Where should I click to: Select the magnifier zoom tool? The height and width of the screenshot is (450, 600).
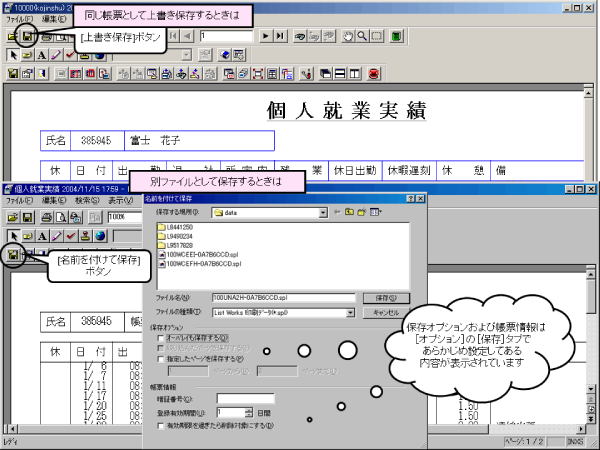click(x=362, y=36)
